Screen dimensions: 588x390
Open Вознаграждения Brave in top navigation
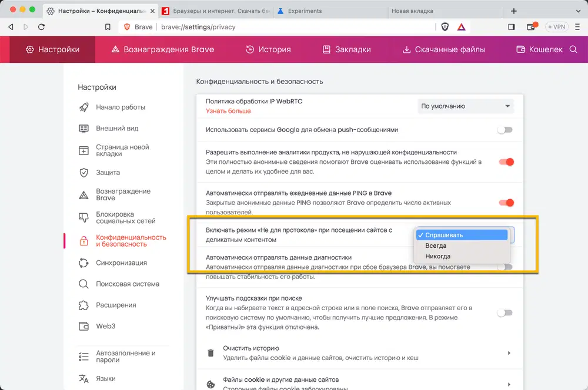click(x=163, y=49)
